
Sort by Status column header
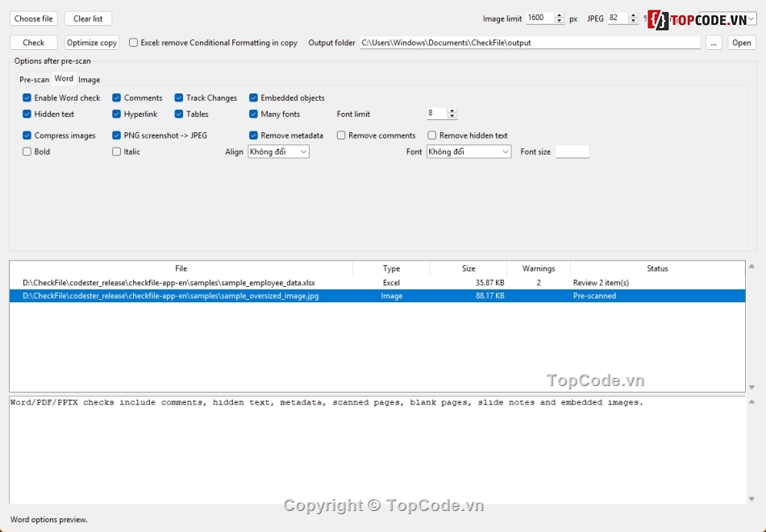(x=657, y=268)
